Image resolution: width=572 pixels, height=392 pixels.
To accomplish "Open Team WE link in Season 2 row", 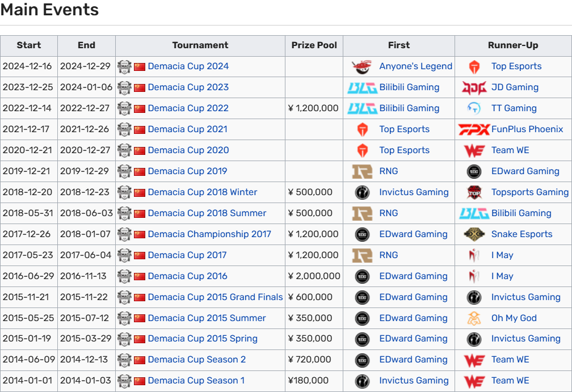I will [510, 360].
